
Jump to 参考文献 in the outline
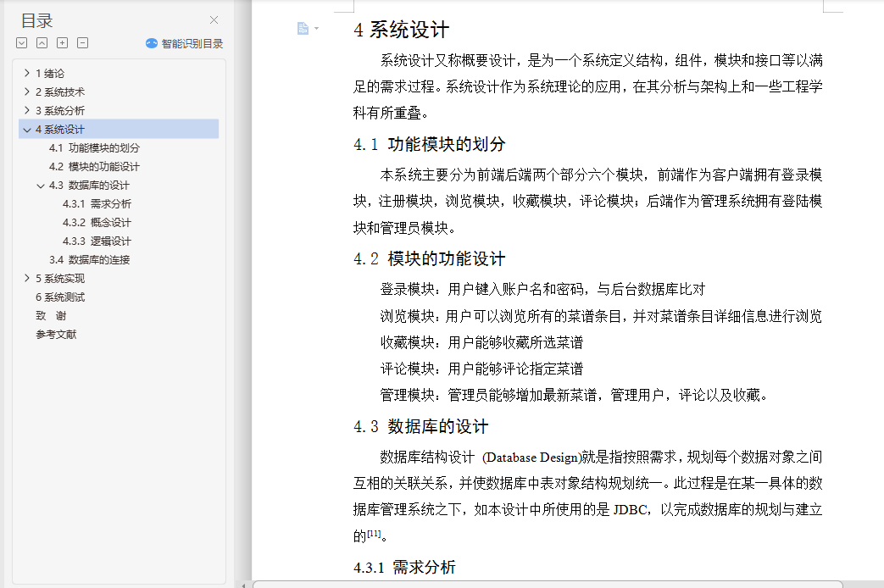(x=56, y=334)
